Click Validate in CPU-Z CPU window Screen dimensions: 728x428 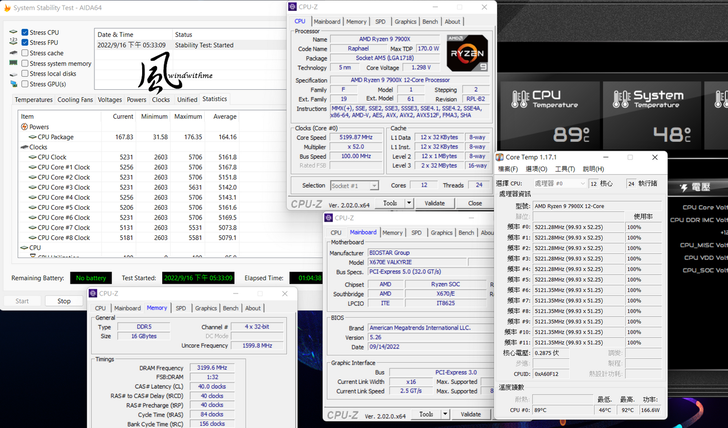click(x=435, y=203)
